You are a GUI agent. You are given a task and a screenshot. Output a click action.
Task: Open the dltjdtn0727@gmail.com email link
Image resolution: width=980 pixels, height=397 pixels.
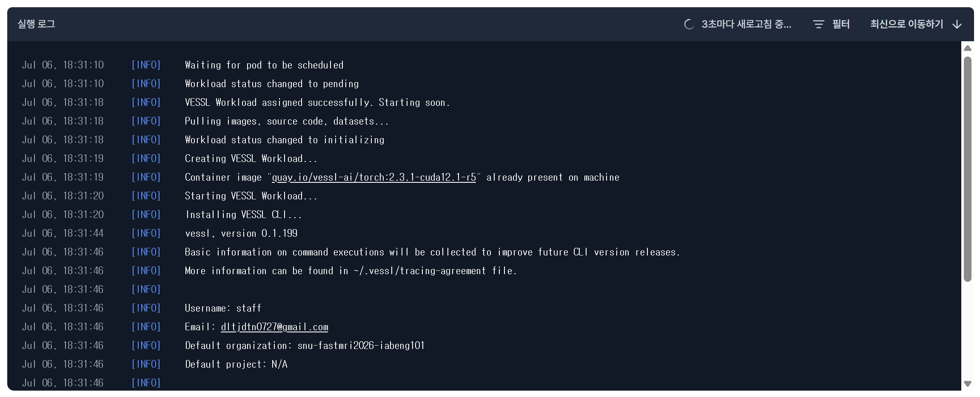pos(274,327)
